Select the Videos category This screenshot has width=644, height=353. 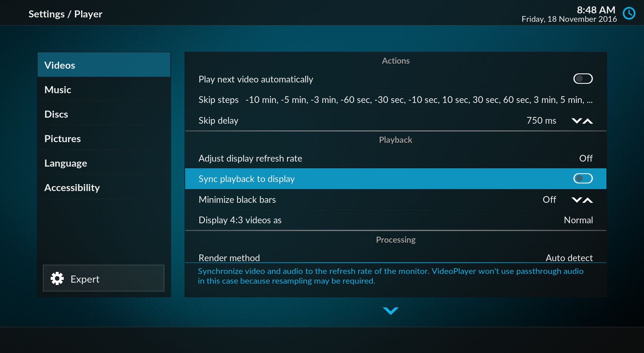[x=104, y=65]
